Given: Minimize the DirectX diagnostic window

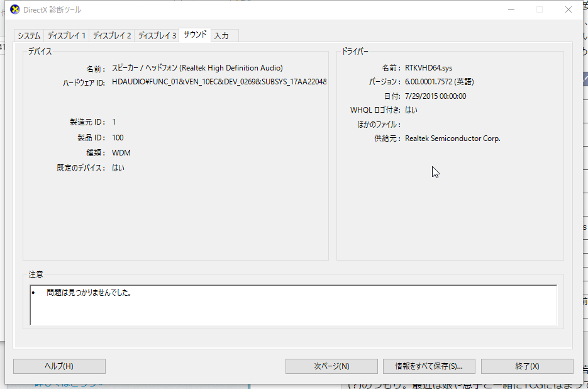Looking at the screenshot, I should pyautogui.click(x=511, y=10).
